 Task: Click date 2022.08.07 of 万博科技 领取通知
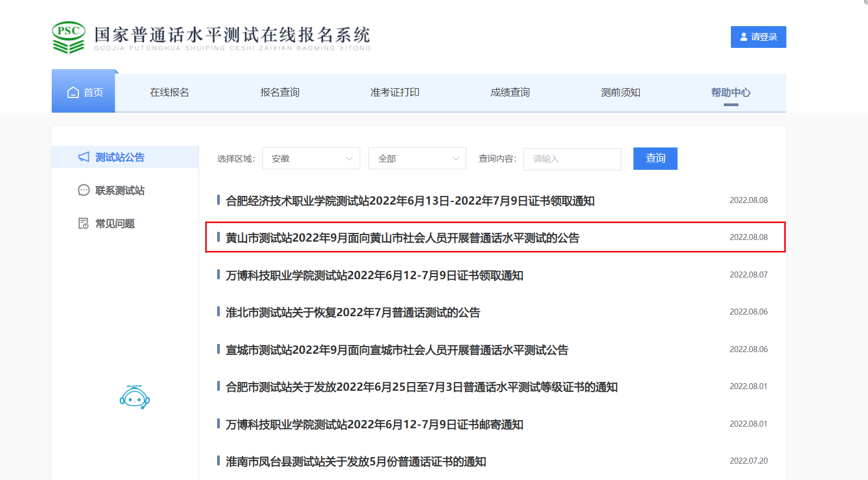pyautogui.click(x=749, y=275)
